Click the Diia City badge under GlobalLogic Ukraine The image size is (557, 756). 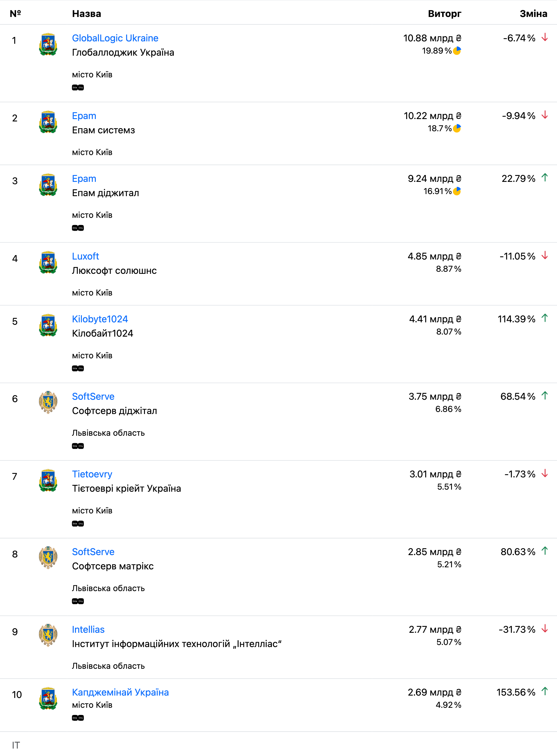[x=78, y=88]
